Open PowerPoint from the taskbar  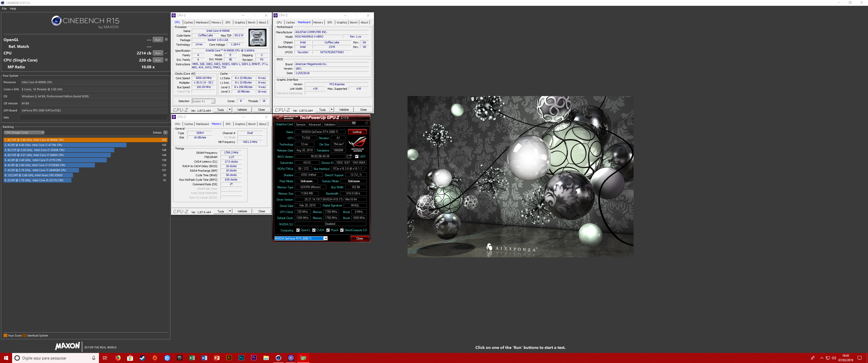217,358
